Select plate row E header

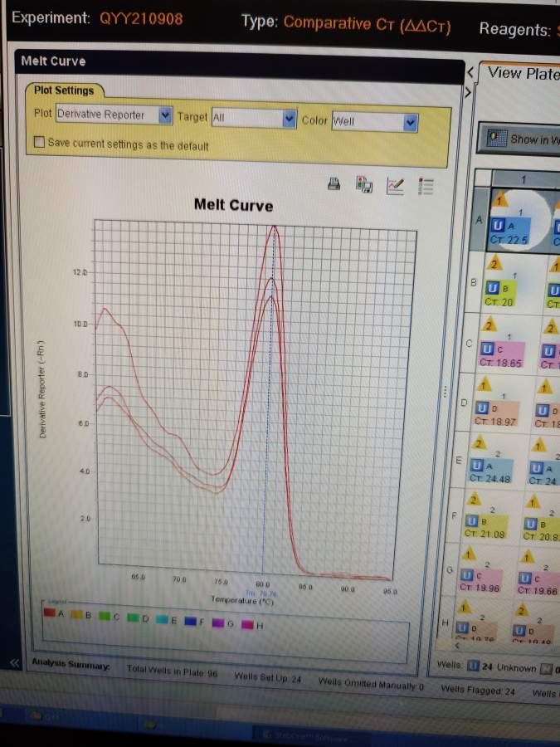coord(459,460)
